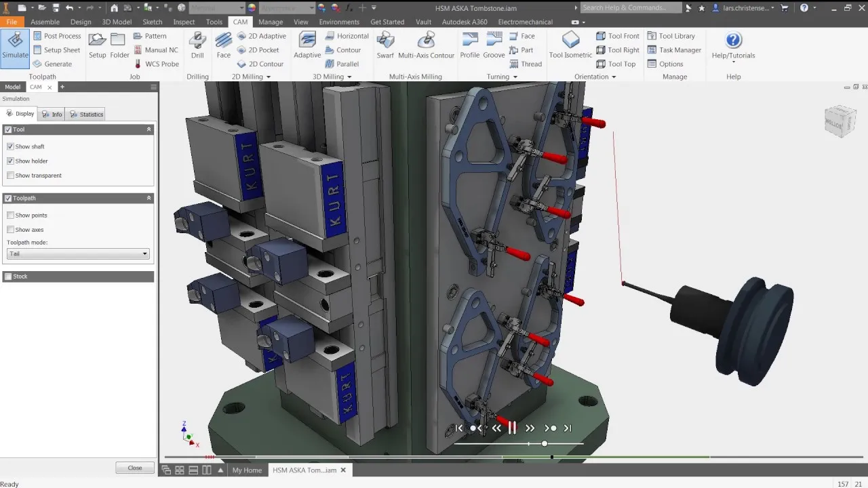The width and height of the screenshot is (868, 488).
Task: Select the Tool Top orientation
Action: 616,64
